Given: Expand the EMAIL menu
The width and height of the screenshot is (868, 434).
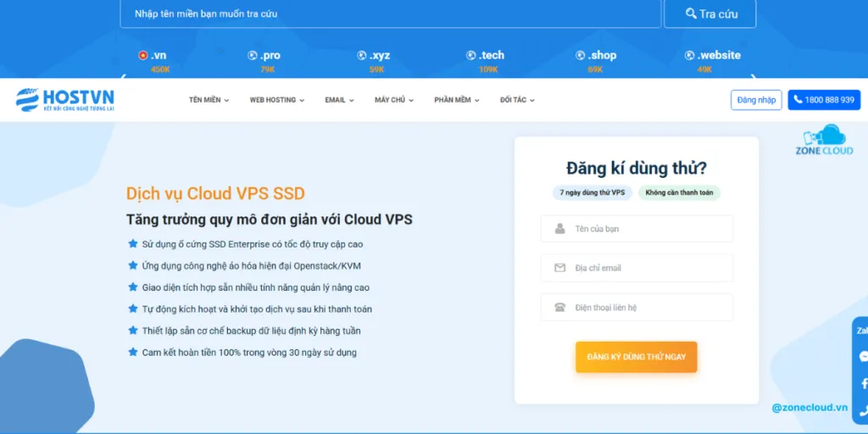Looking at the screenshot, I should click(339, 100).
